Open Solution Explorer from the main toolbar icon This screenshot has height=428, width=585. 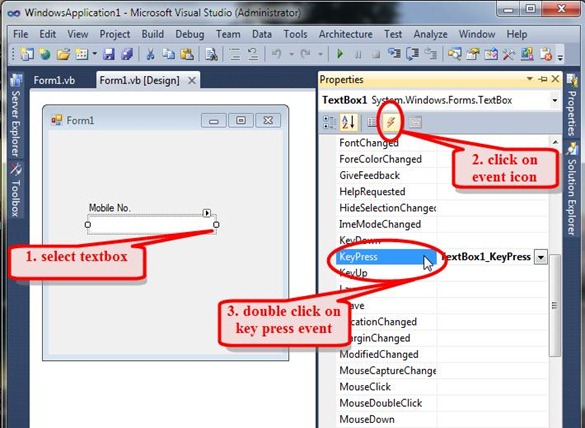tap(454, 54)
